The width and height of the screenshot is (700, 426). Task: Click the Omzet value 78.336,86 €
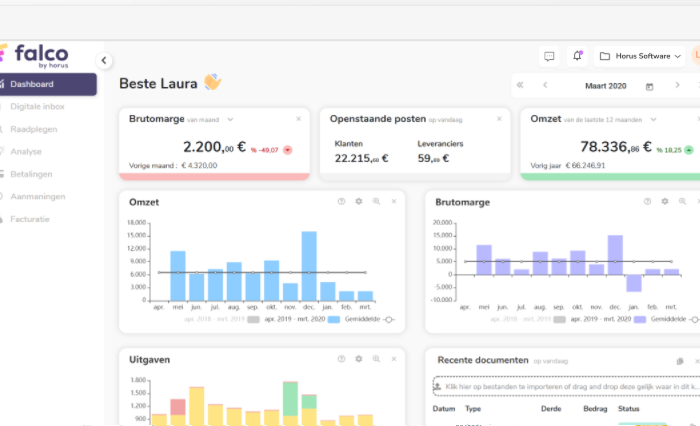click(x=616, y=146)
